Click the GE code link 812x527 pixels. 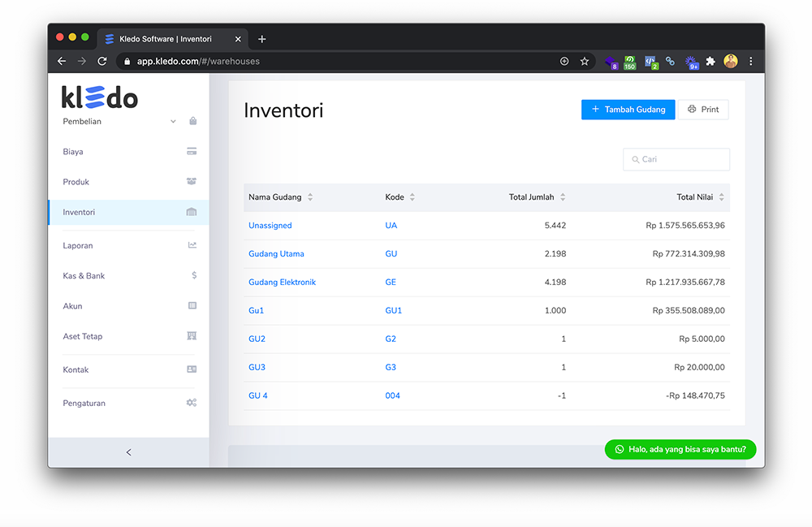[x=391, y=282]
